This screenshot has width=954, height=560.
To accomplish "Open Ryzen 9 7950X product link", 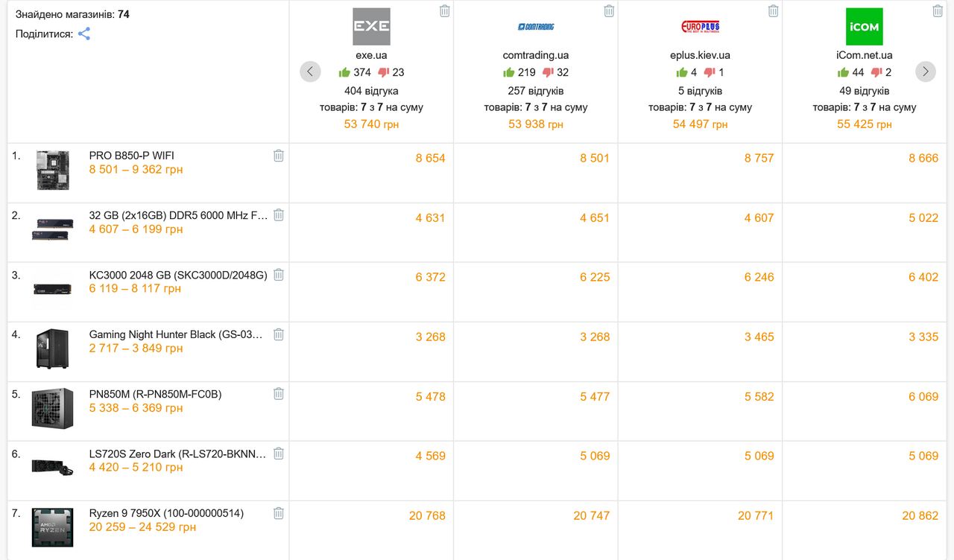I will (x=166, y=513).
